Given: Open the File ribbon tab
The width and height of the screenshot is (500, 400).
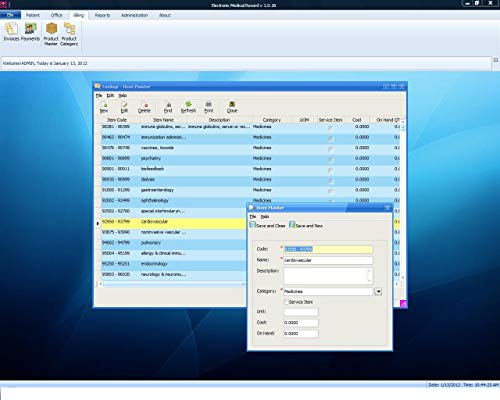Looking at the screenshot, I should point(10,15).
